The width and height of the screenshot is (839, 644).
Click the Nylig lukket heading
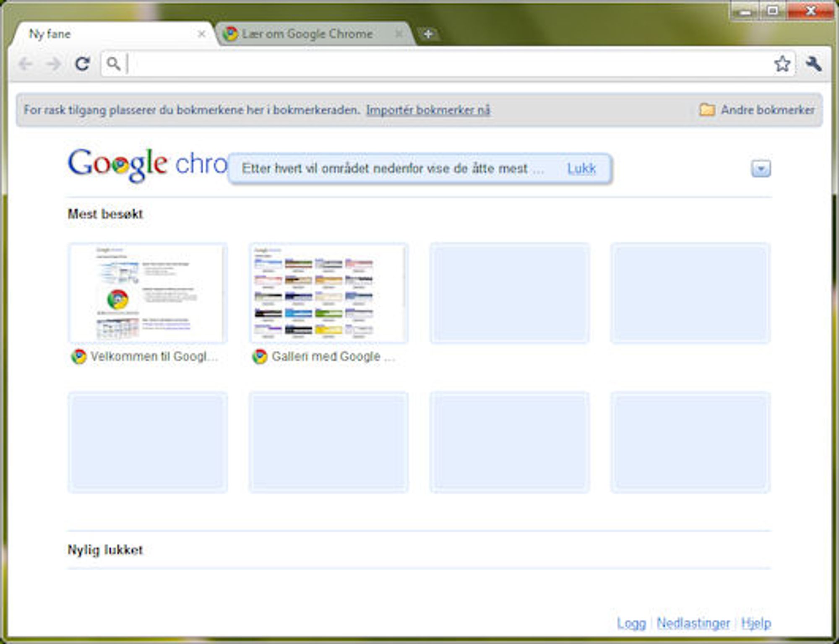(105, 550)
